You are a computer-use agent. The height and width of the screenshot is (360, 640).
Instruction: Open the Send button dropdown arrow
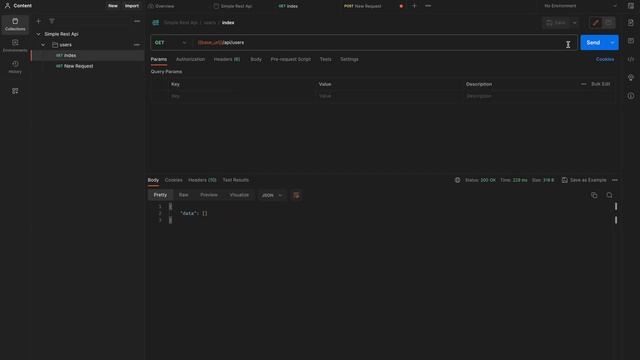(612, 42)
